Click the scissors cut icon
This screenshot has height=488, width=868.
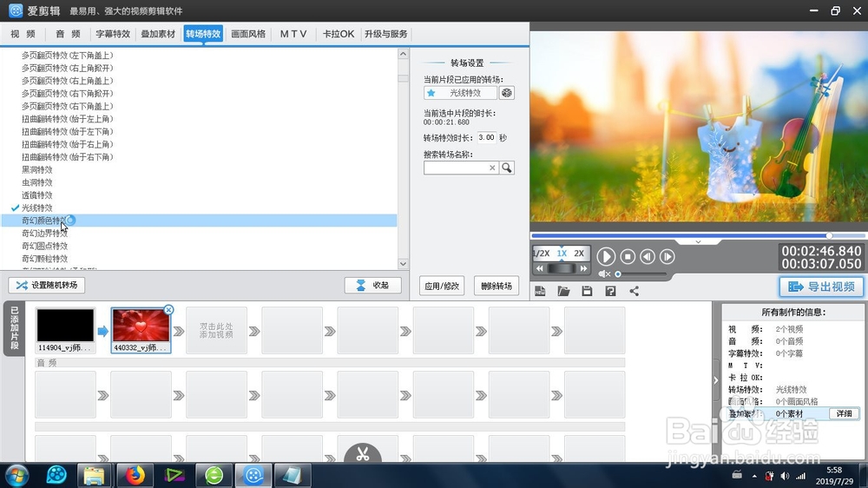[x=363, y=453]
